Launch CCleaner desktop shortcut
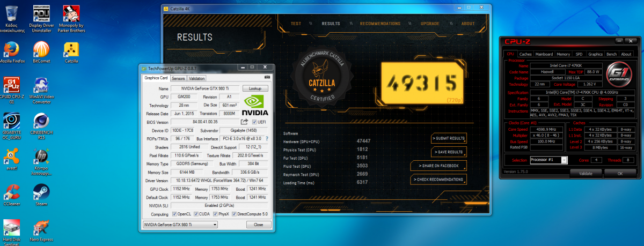 click(12, 196)
